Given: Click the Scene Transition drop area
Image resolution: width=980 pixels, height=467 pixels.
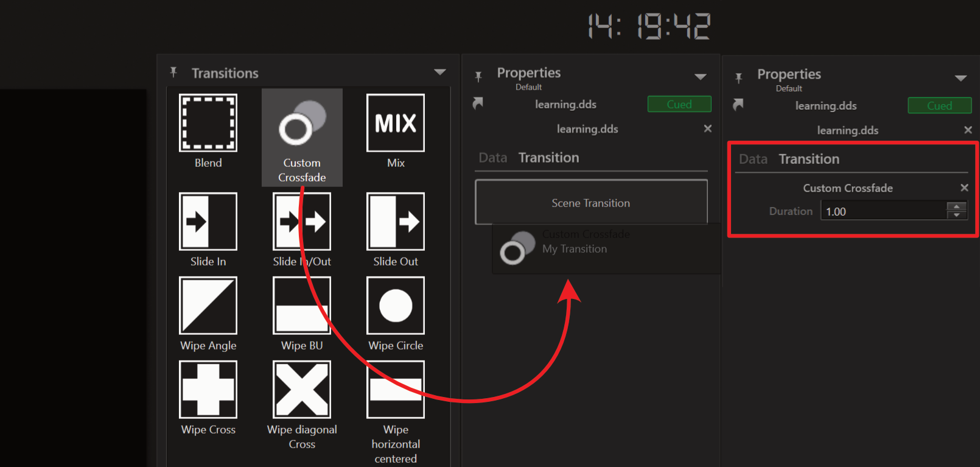Looking at the screenshot, I should [590, 203].
